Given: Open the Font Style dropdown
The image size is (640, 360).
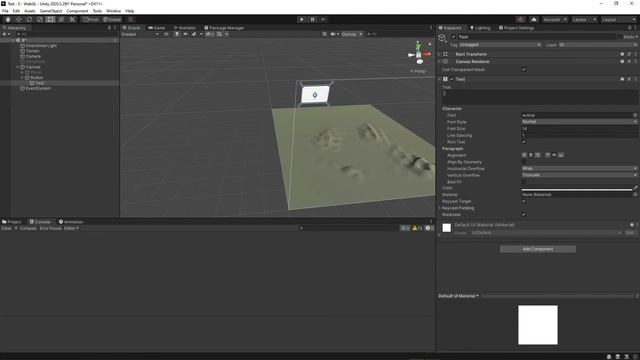Looking at the screenshot, I should pyautogui.click(x=579, y=122).
